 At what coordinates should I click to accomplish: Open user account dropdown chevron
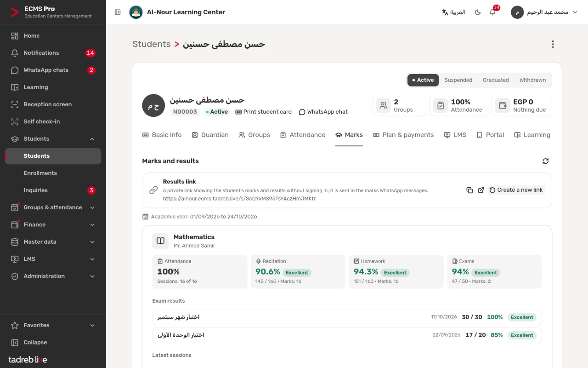pyautogui.click(x=575, y=12)
